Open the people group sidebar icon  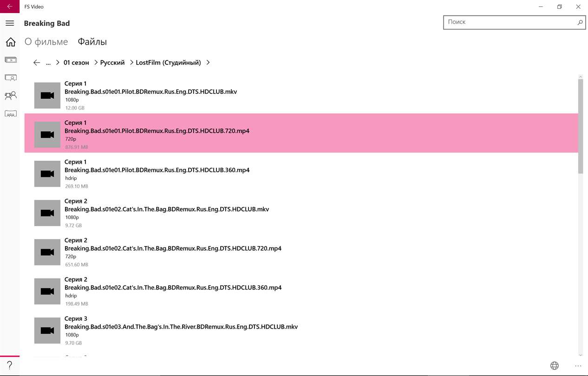click(x=10, y=96)
